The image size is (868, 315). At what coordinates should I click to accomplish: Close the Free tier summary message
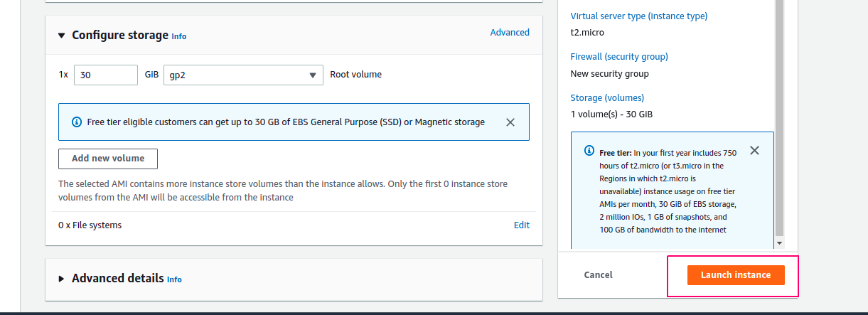coord(755,151)
